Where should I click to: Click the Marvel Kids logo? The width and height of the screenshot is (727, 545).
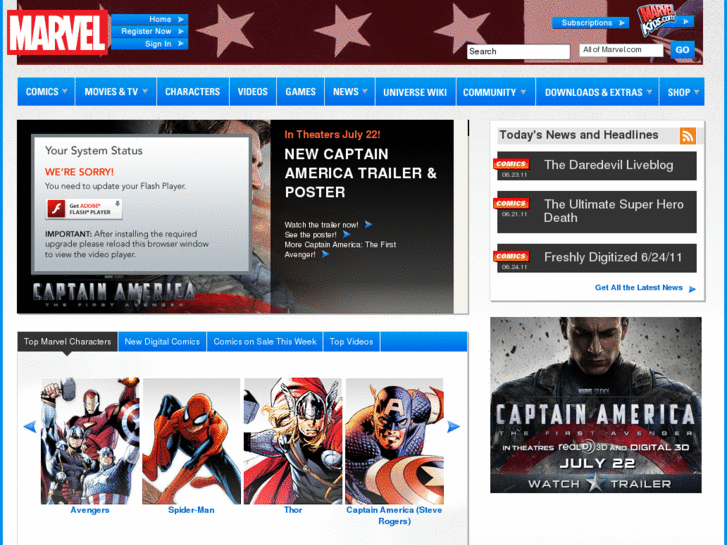658,20
